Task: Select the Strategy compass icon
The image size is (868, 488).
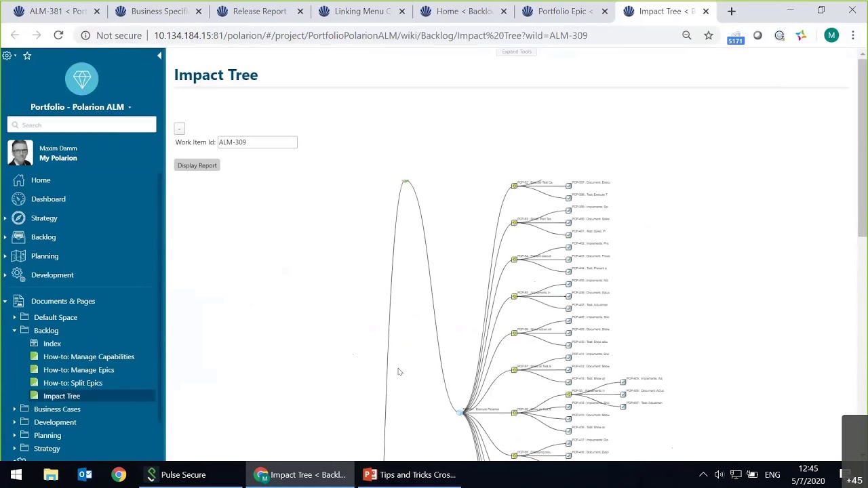Action: point(18,218)
